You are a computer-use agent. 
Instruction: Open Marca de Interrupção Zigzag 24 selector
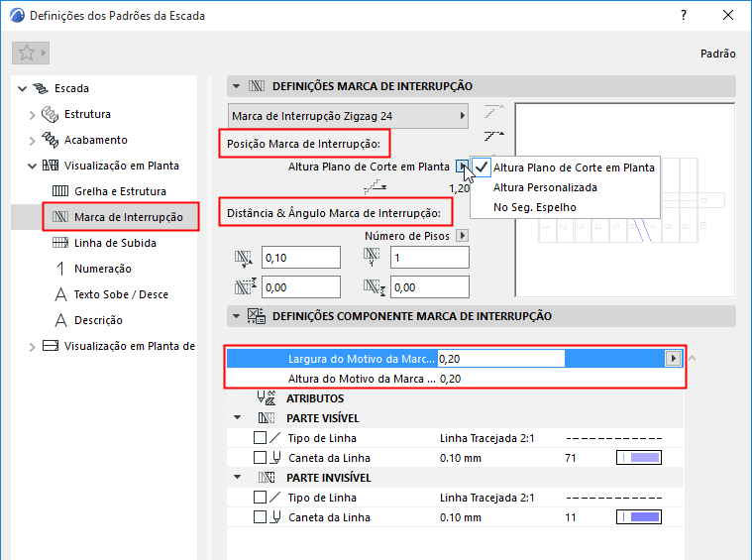(x=348, y=116)
